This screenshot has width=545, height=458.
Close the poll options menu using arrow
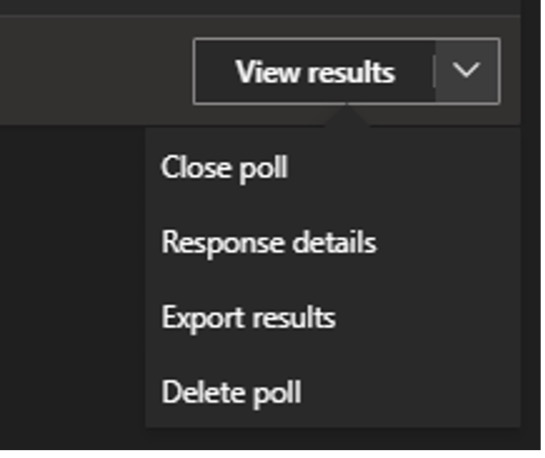click(x=466, y=71)
